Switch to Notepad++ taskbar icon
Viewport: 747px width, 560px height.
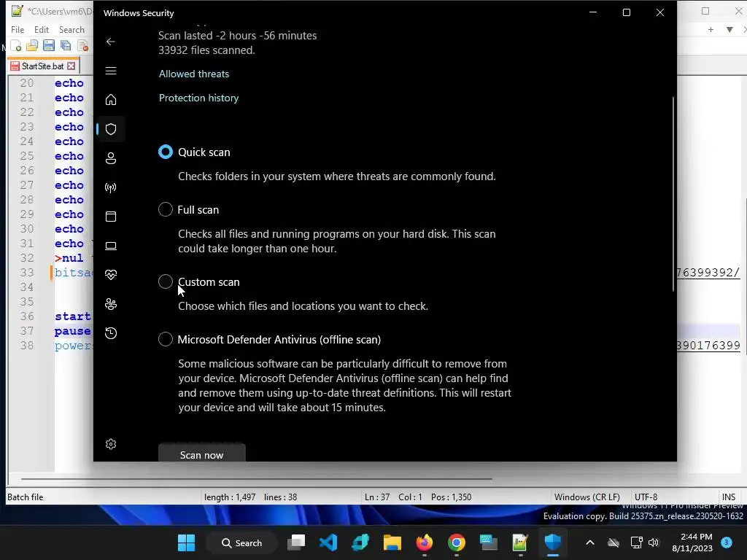click(519, 542)
